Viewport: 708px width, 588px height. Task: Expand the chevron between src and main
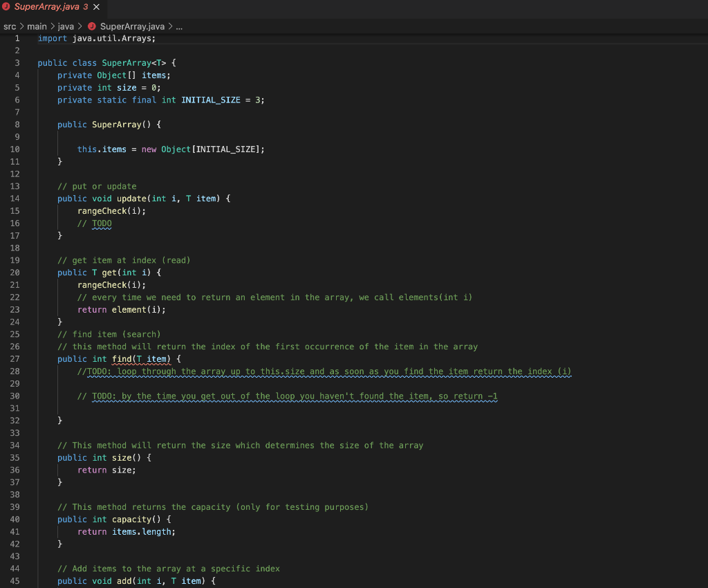(21, 26)
